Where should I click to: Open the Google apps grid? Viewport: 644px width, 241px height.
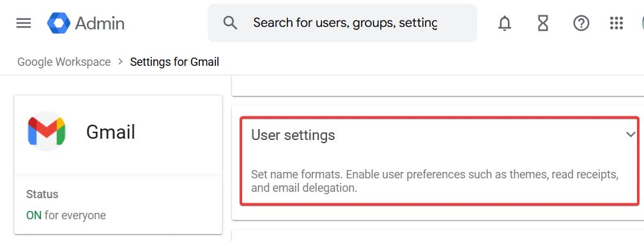pyautogui.click(x=617, y=24)
